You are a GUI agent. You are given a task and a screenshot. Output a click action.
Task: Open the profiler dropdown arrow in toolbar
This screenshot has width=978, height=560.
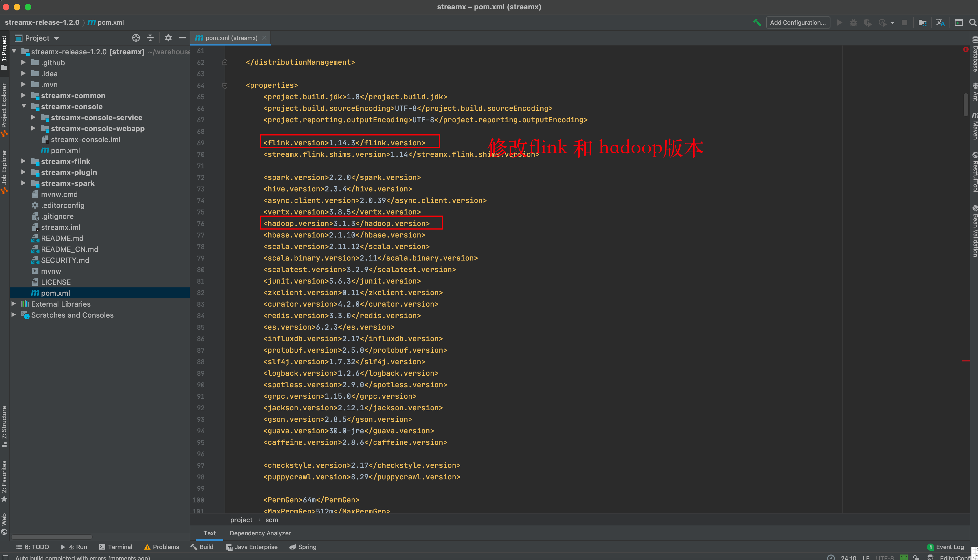(x=892, y=23)
